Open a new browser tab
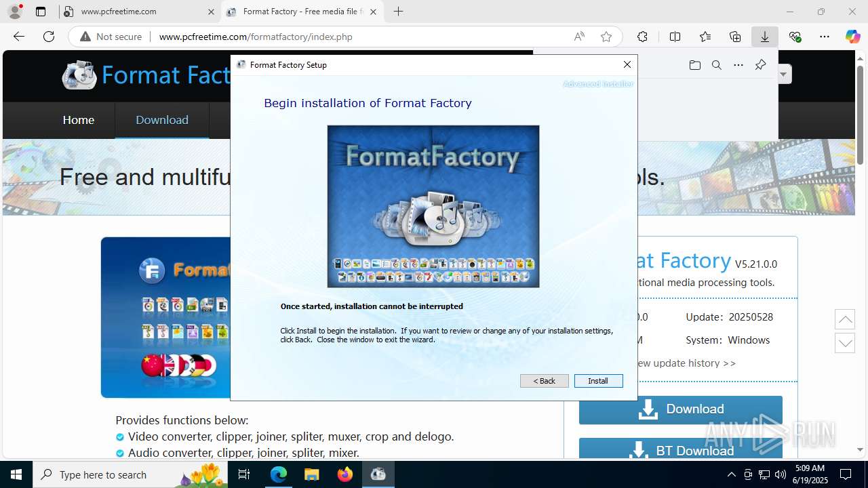 (x=398, y=12)
